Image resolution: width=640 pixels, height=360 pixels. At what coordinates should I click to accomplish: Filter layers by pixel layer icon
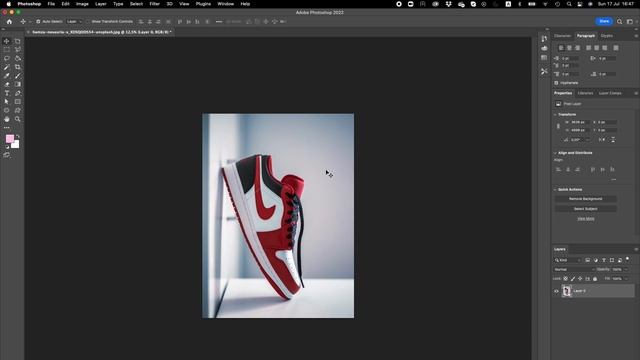[587, 260]
